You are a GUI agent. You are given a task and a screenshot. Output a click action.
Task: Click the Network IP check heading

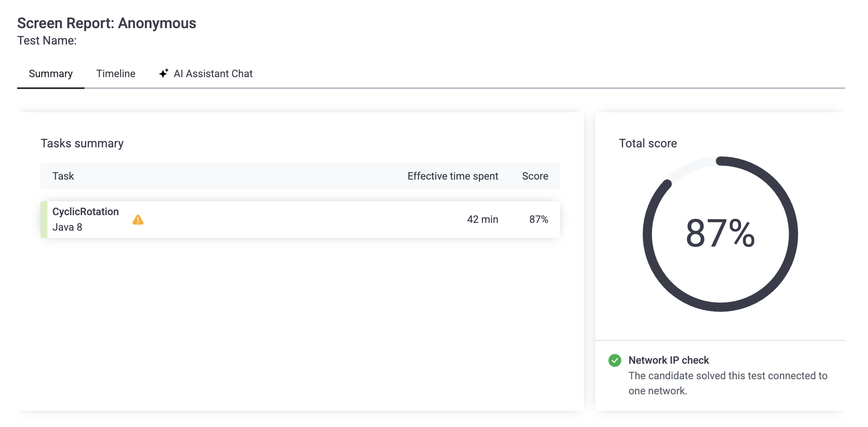tap(668, 360)
